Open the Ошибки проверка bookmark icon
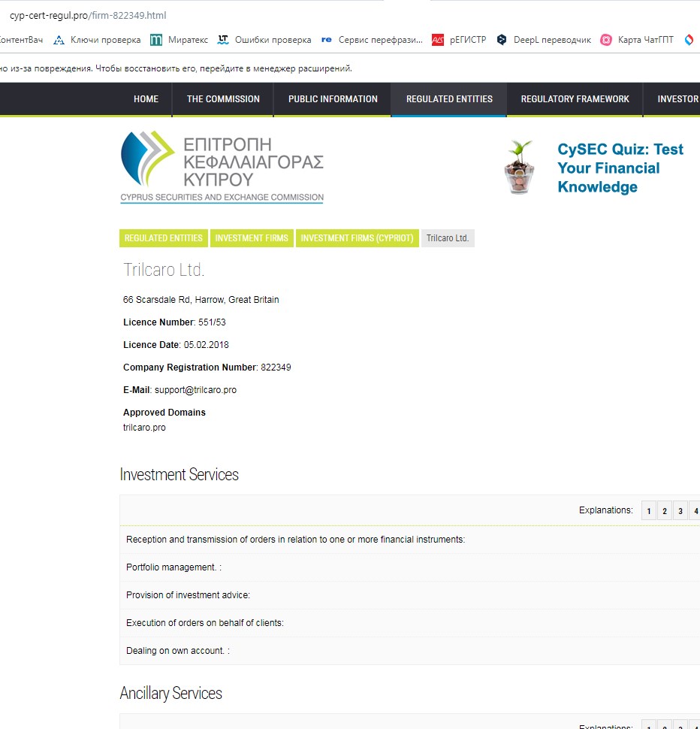Viewport: 700px width, 729px height. (223, 40)
